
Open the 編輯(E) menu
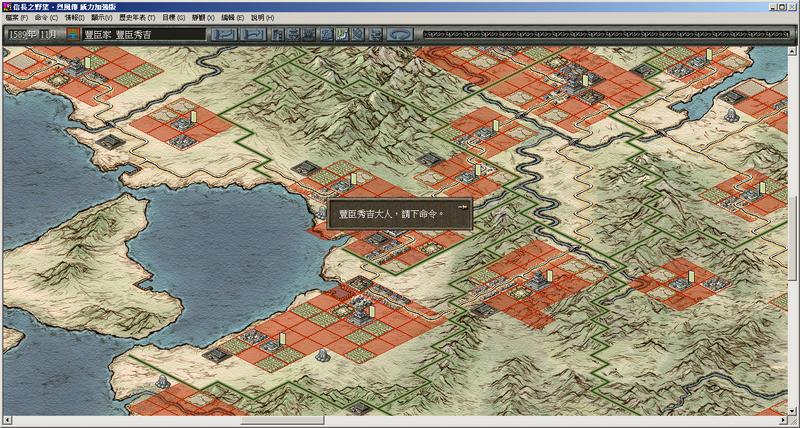(233, 17)
